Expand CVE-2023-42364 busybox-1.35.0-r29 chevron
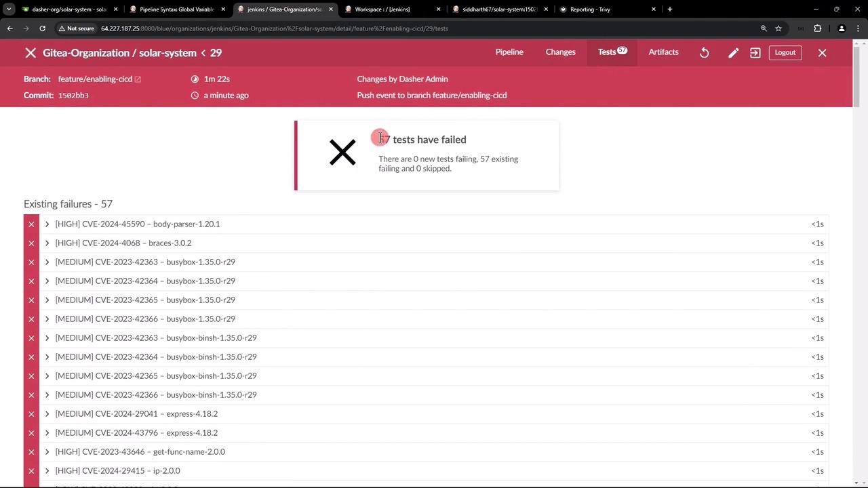This screenshot has width=868, height=488. coord(47,281)
